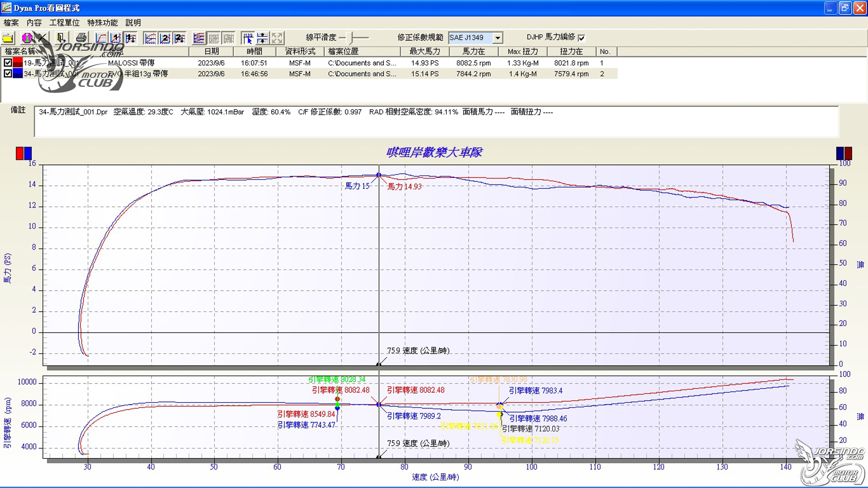868x488 pixels.
Task: Click the 75.9 速度 cursor label in power chart
Action: point(418,351)
